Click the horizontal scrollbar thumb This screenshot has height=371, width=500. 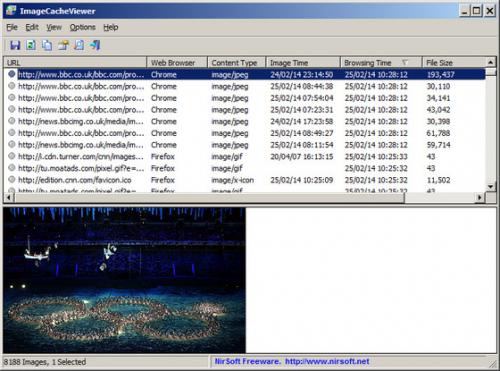209,198
